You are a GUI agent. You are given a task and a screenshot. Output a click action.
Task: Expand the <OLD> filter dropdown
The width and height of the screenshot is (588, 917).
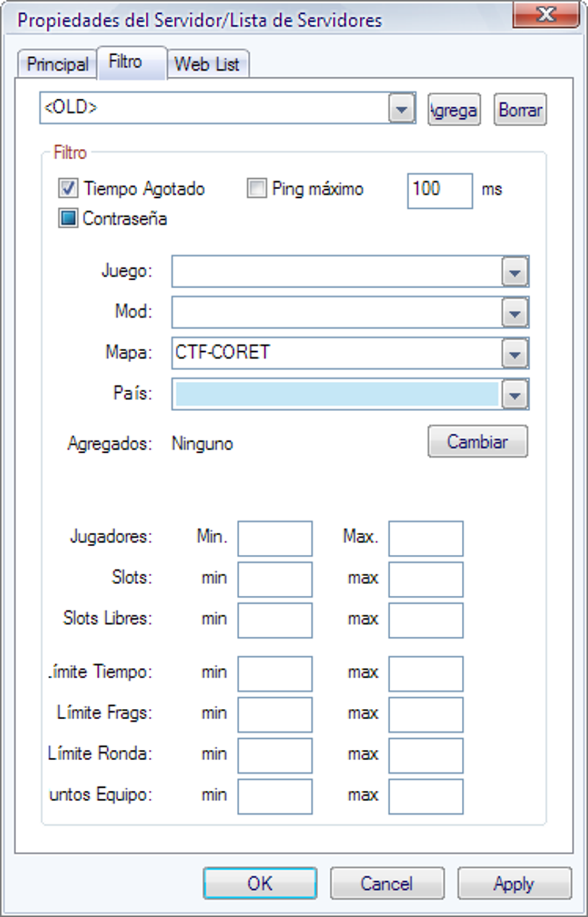pos(402,108)
